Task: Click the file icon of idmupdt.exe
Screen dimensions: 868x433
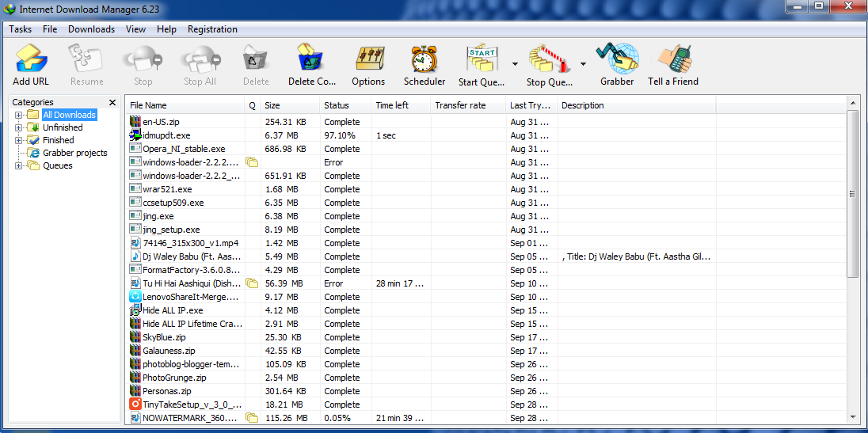Action: pos(135,135)
